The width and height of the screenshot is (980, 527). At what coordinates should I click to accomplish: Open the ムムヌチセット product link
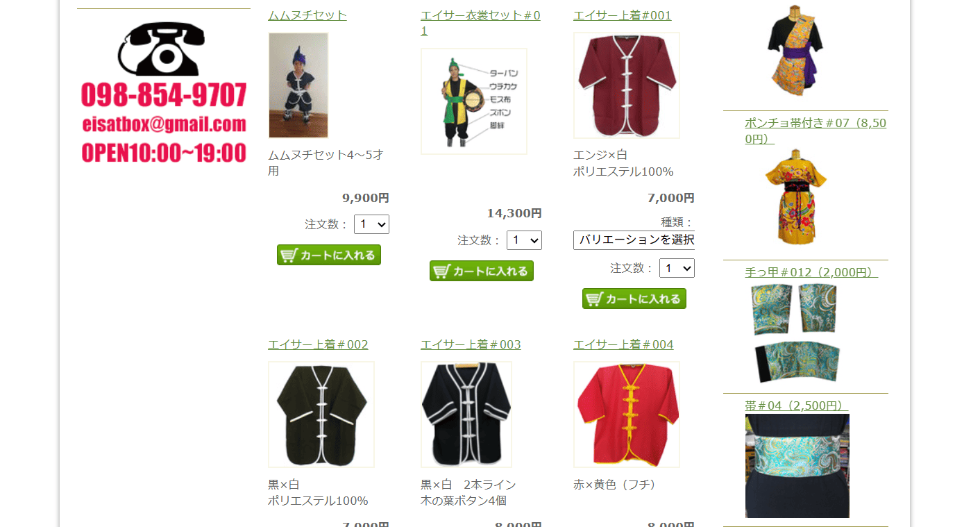307,15
